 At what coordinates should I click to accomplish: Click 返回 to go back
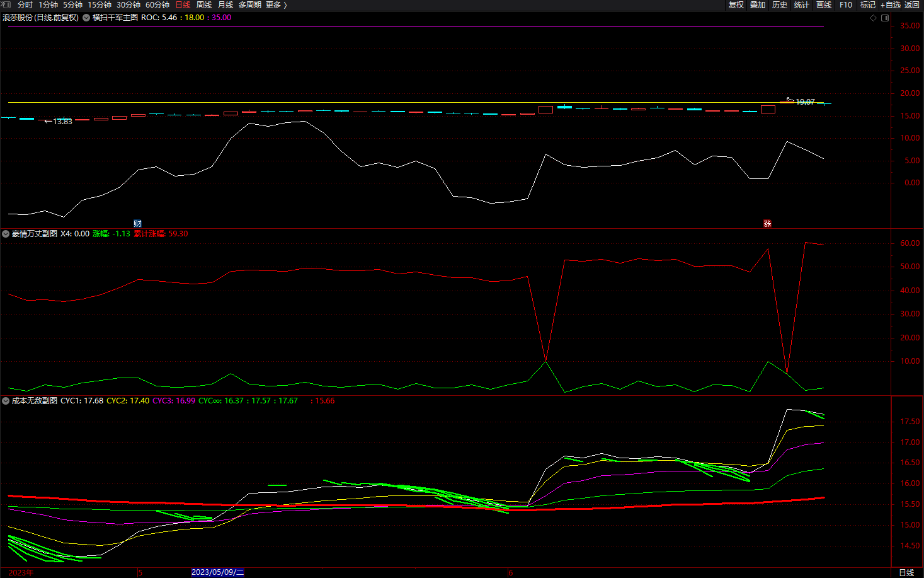click(x=912, y=5)
